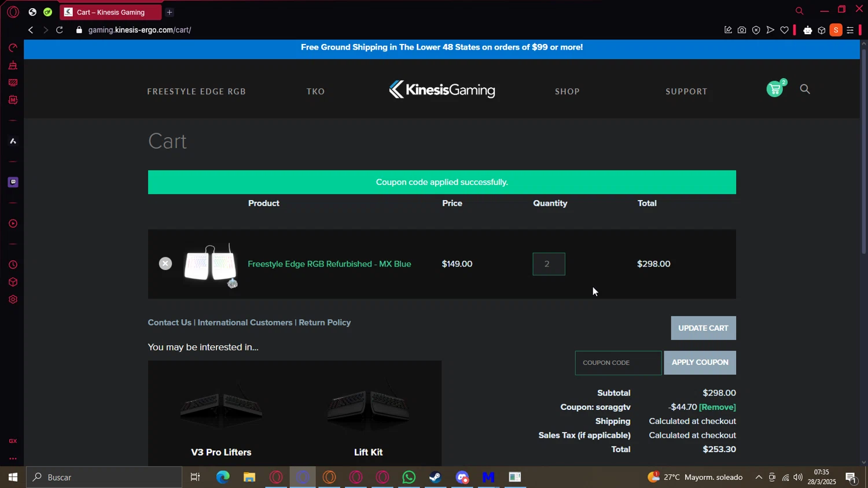Image resolution: width=868 pixels, height=488 pixels.
Task: Search tabs with the title bar magnifier
Action: pyautogui.click(x=799, y=10)
